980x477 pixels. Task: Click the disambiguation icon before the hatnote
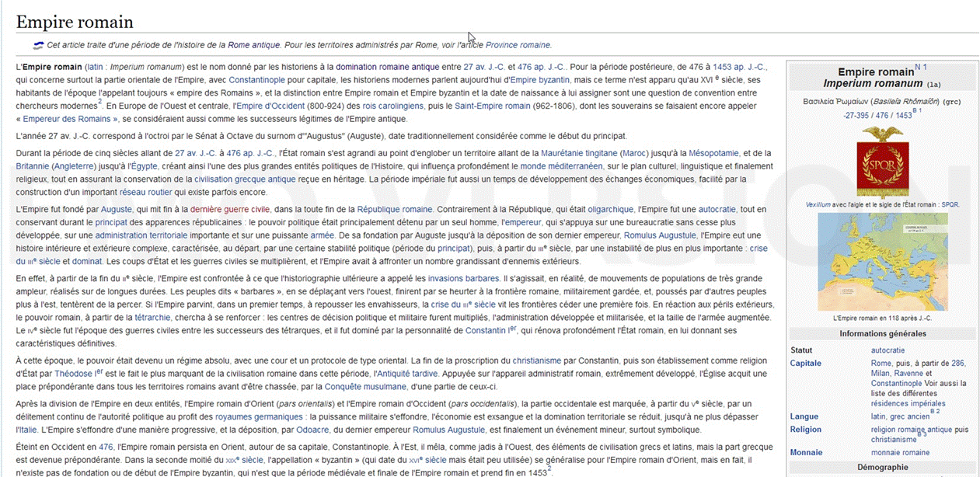point(38,45)
